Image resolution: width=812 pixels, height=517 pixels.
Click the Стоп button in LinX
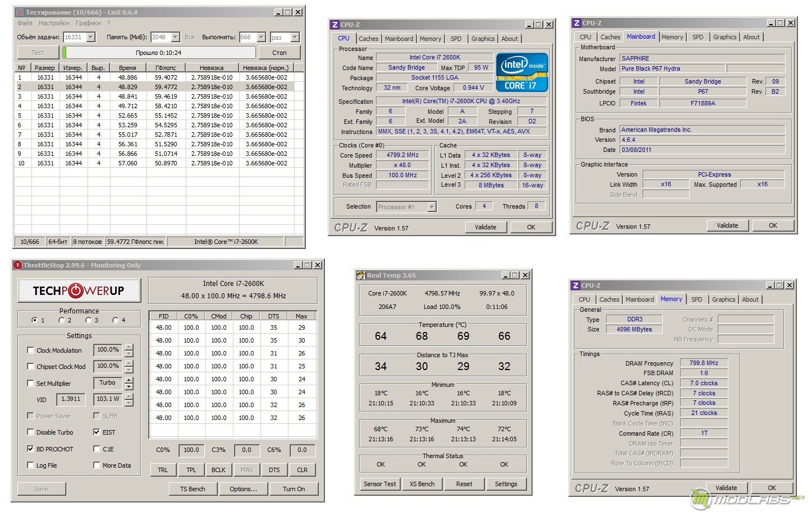[279, 53]
